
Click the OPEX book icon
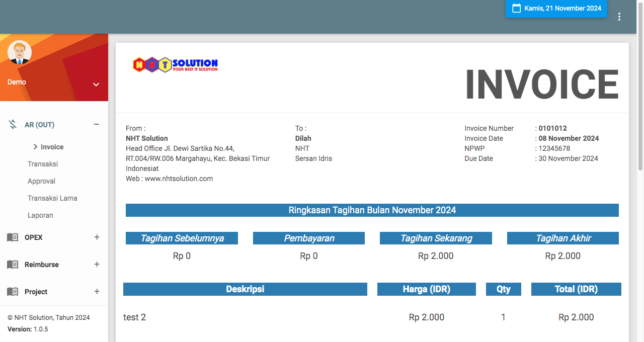pyautogui.click(x=13, y=237)
